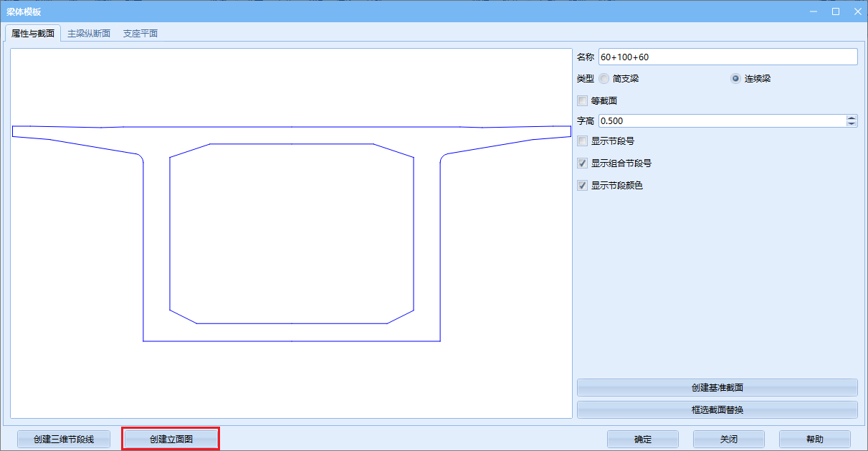Click the 名称 text field
The image size is (868, 451).
[728, 57]
